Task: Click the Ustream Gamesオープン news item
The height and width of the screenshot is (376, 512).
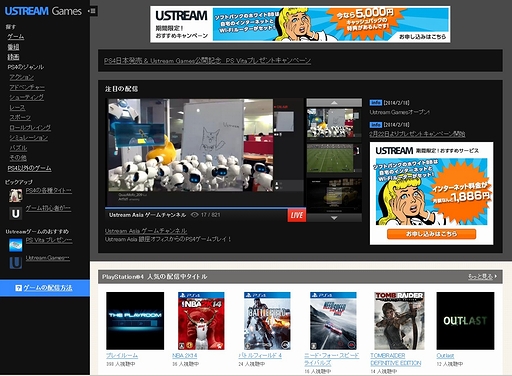Action: tap(399, 112)
